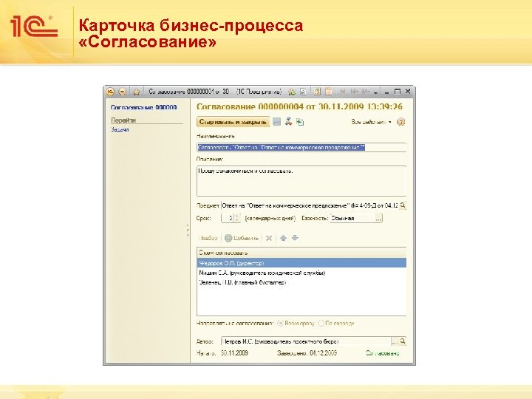Open the 1C main menu icon
532x399 pixels.
pyautogui.click(x=110, y=92)
